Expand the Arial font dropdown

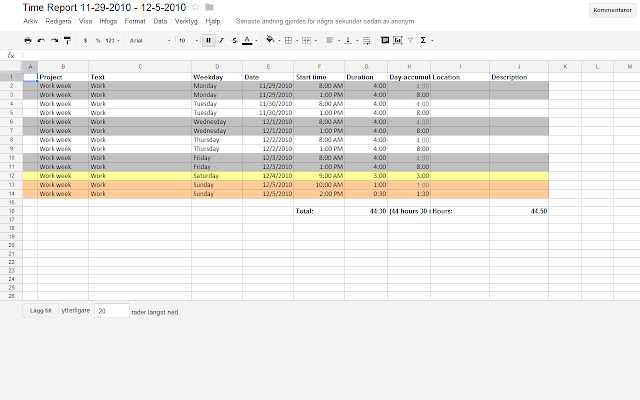point(150,40)
